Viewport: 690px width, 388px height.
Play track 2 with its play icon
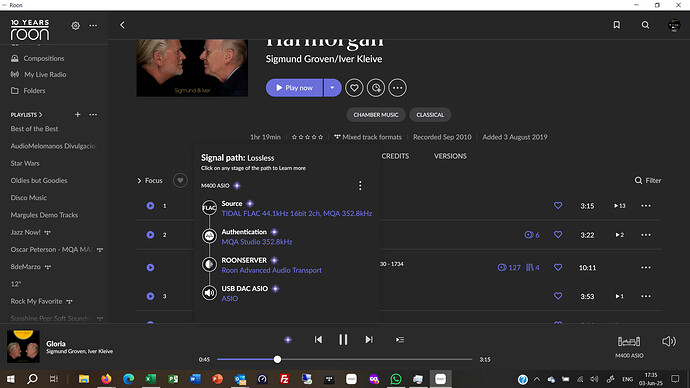pos(150,235)
